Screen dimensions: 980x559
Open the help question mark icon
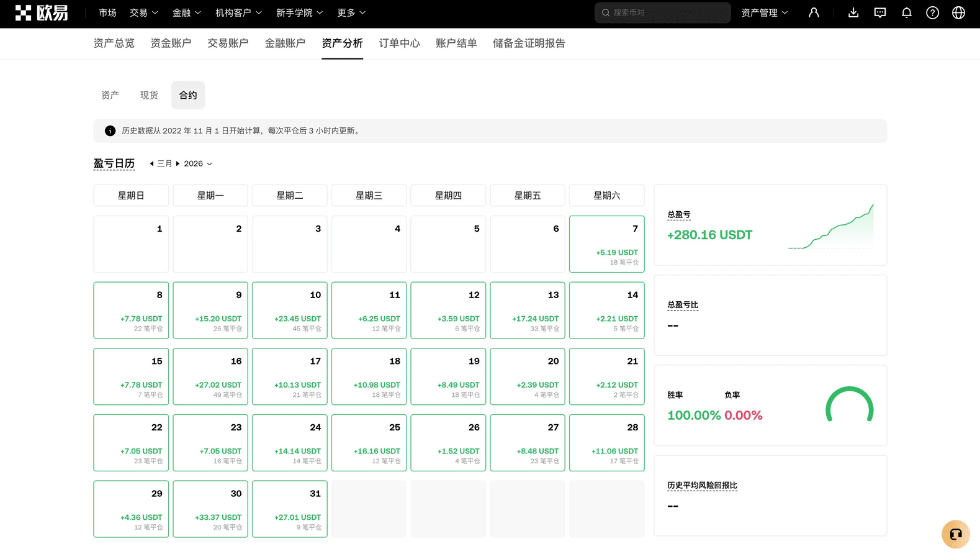coord(932,12)
